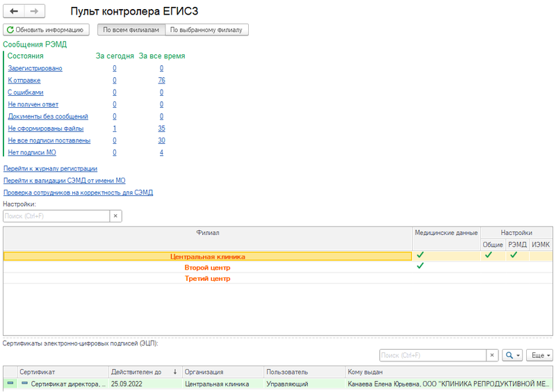Clear the Настройки search field with X
Screen dimensions: 556x392
pos(115,216)
